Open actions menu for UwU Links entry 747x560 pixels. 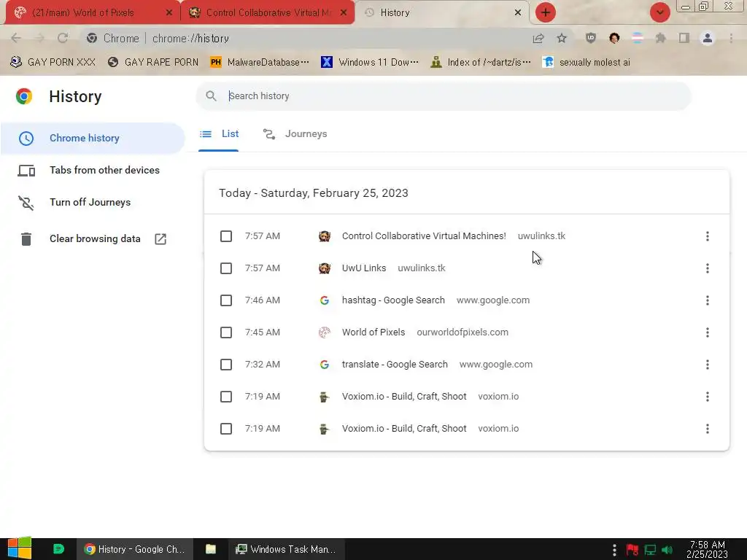click(x=708, y=268)
